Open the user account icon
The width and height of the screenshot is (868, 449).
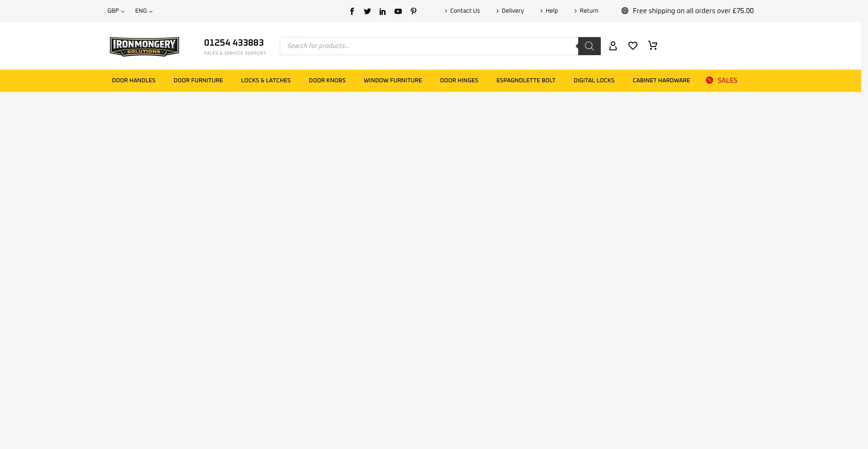pos(613,46)
